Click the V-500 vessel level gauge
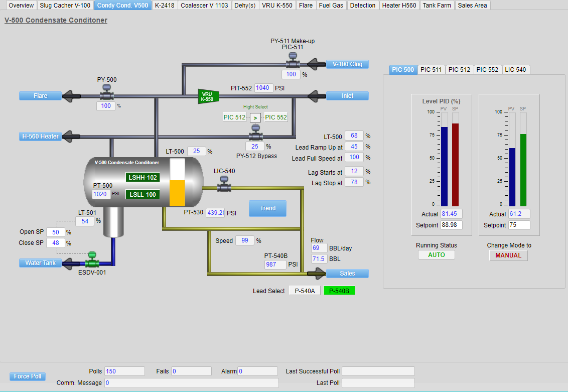 point(178,182)
